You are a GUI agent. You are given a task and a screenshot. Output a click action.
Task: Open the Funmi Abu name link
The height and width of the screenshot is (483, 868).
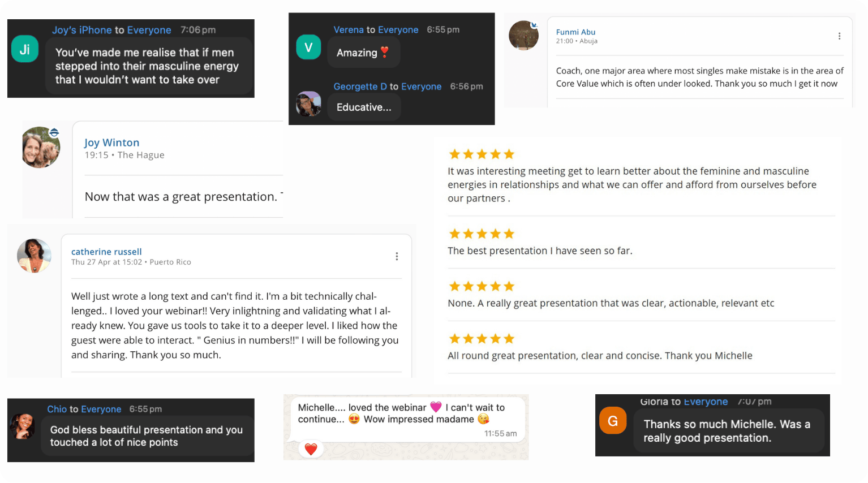point(575,32)
